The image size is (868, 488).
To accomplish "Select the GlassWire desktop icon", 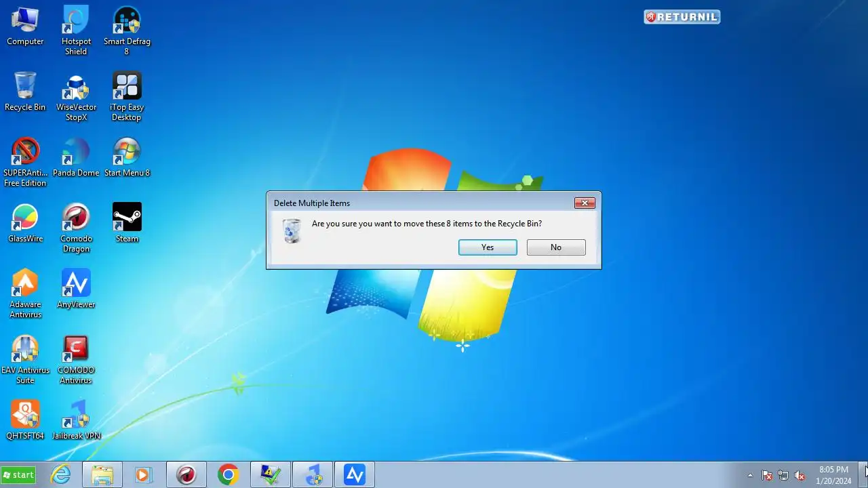I will pyautogui.click(x=25, y=224).
